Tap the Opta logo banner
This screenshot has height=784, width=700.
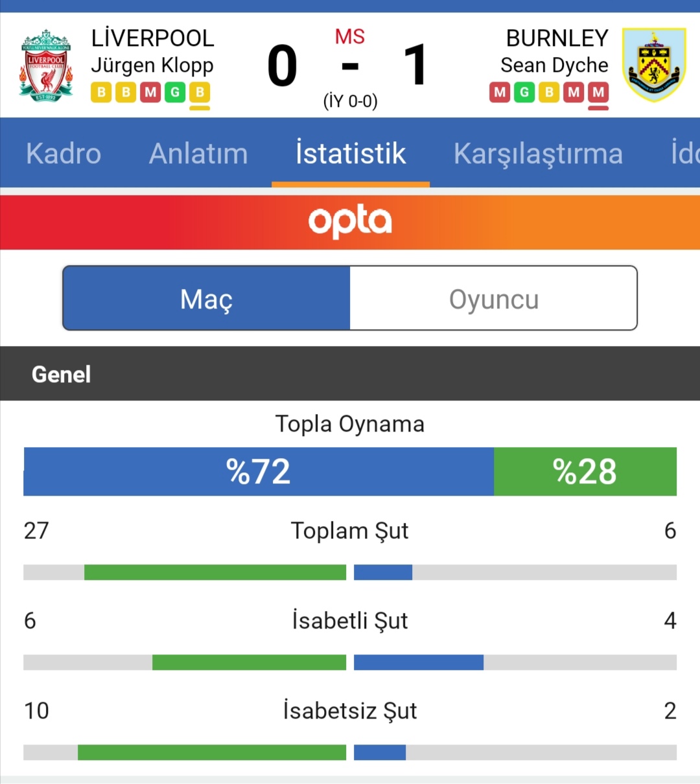[350, 222]
